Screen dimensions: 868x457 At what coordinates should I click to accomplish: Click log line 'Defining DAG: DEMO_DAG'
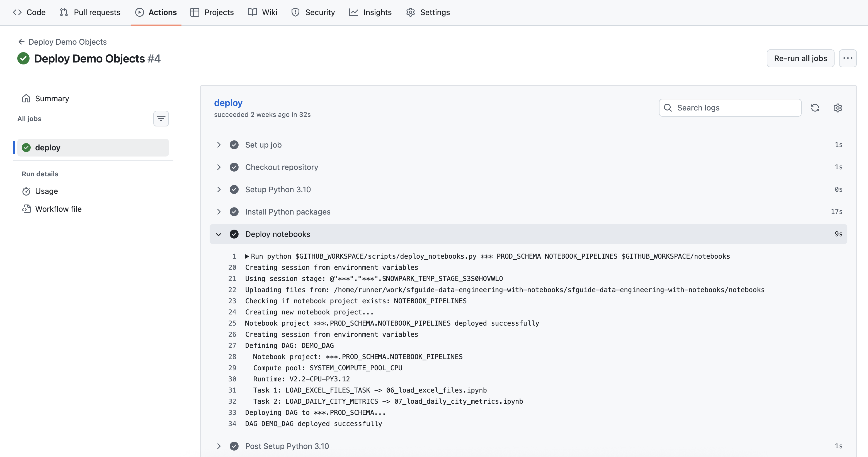tap(289, 345)
